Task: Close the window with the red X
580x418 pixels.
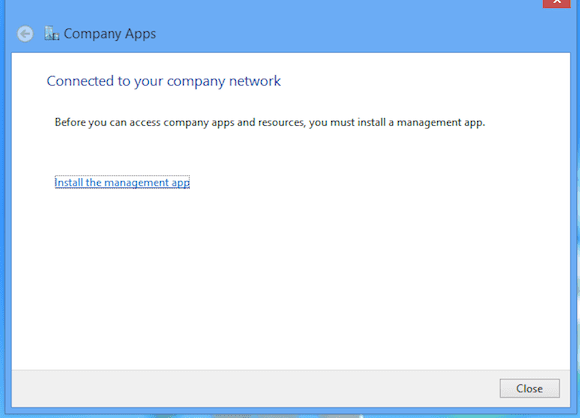Action: (x=557, y=3)
